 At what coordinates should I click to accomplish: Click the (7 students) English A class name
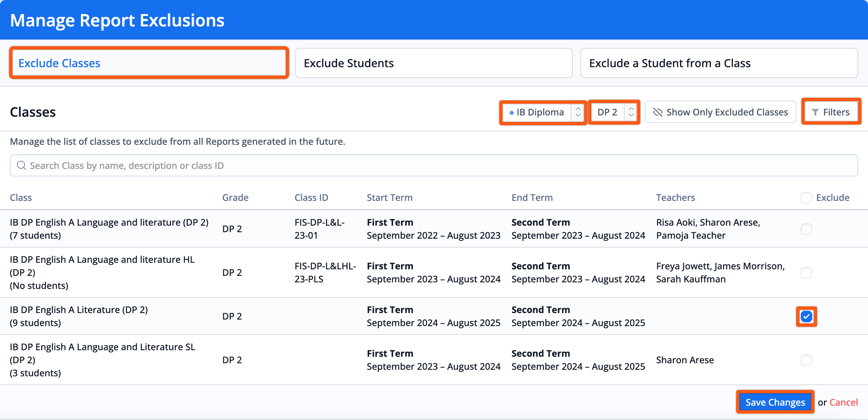point(109,222)
